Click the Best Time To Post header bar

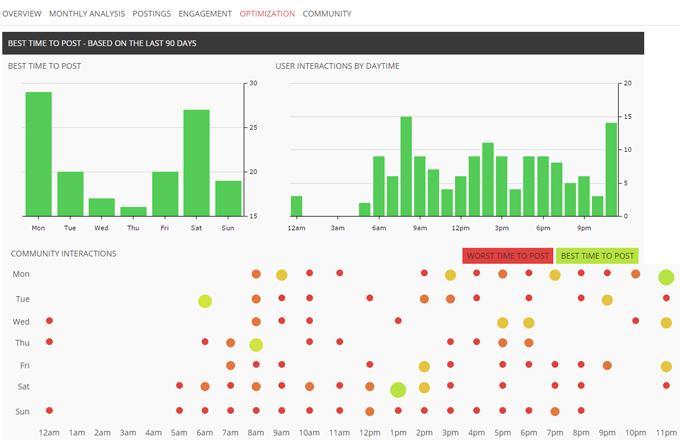(x=322, y=44)
